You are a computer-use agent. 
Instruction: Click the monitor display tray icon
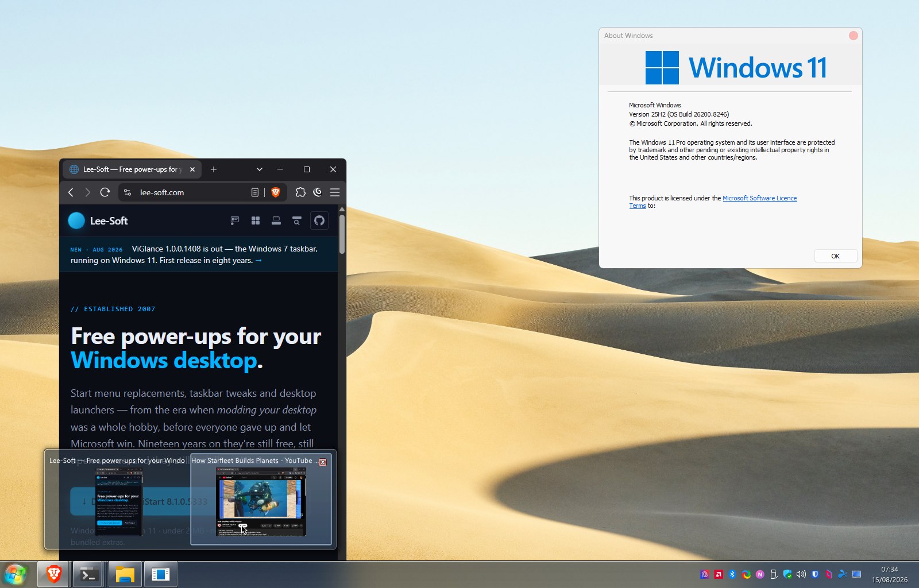coord(856,574)
